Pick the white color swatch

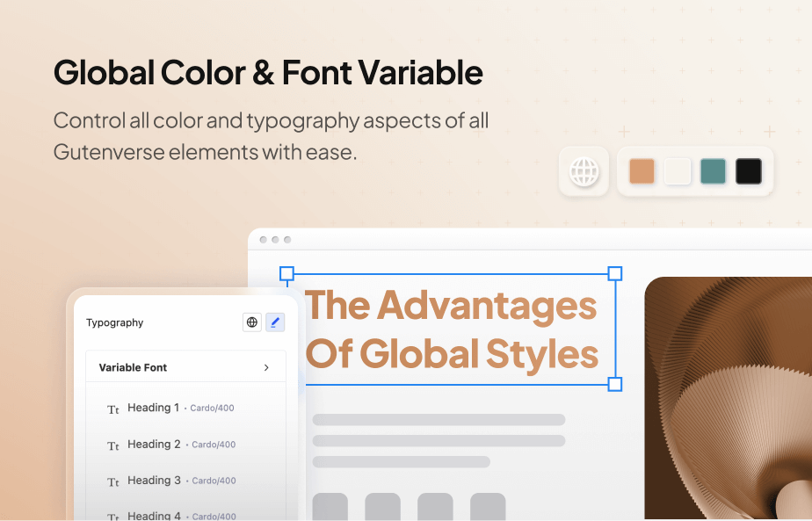pos(678,171)
